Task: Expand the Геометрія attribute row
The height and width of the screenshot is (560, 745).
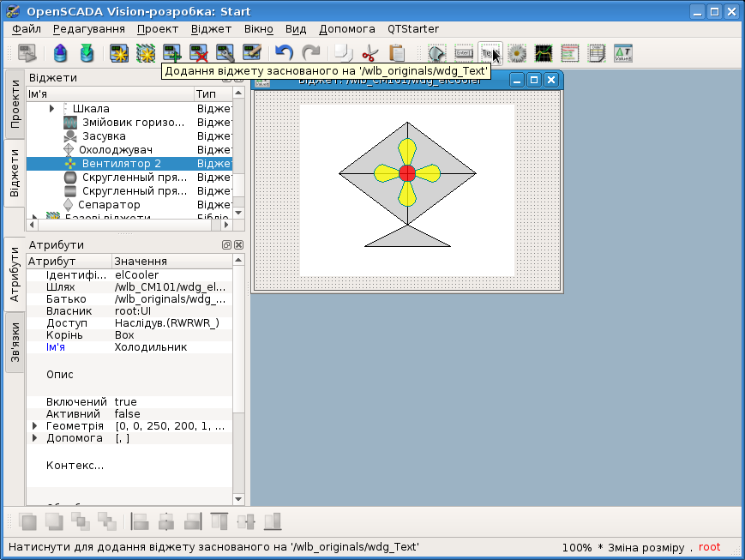Action: point(35,426)
